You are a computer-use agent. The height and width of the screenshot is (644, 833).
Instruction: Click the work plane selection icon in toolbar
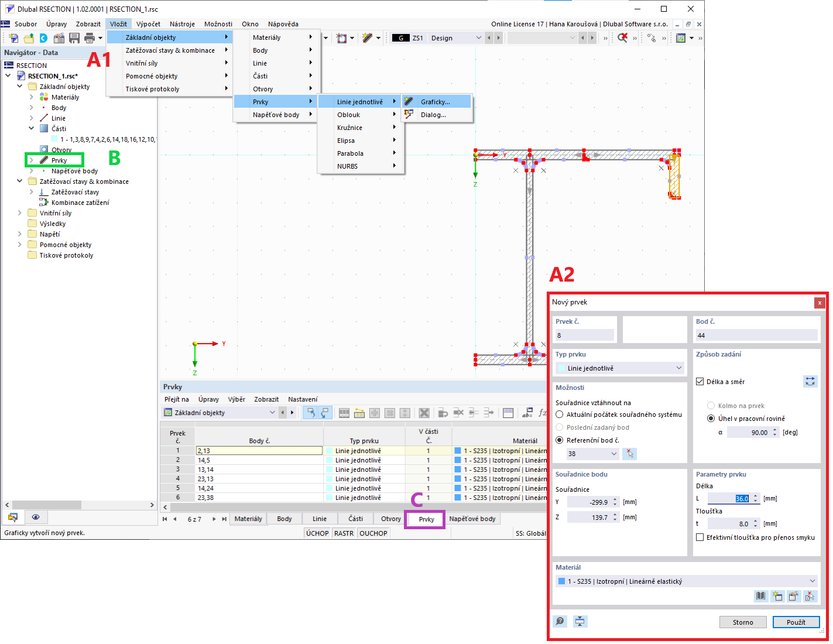coord(341,38)
